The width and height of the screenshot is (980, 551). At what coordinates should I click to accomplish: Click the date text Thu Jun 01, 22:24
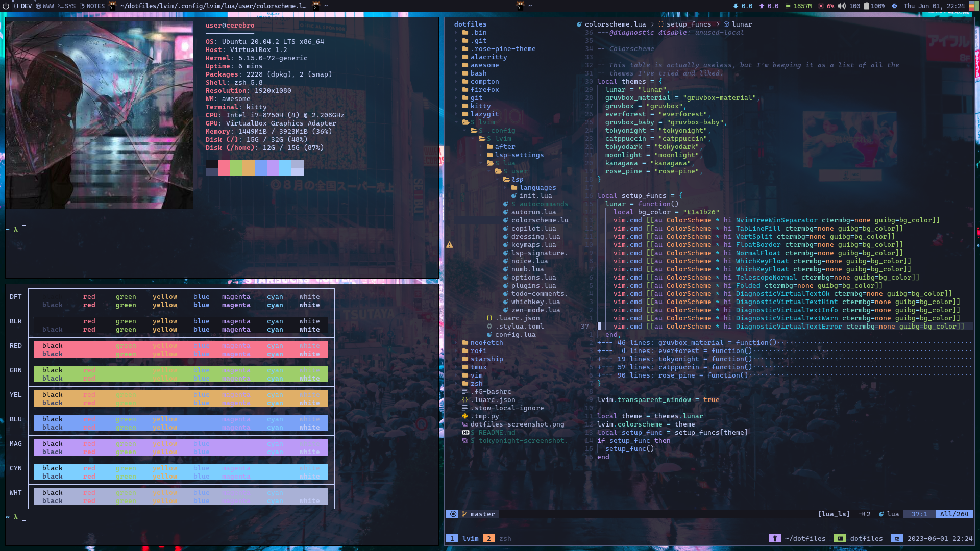934,6
